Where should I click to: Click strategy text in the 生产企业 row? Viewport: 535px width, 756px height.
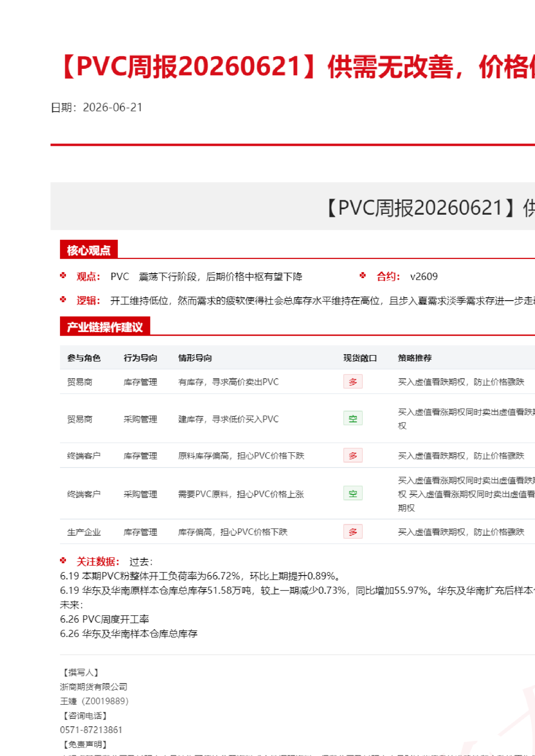(x=461, y=532)
